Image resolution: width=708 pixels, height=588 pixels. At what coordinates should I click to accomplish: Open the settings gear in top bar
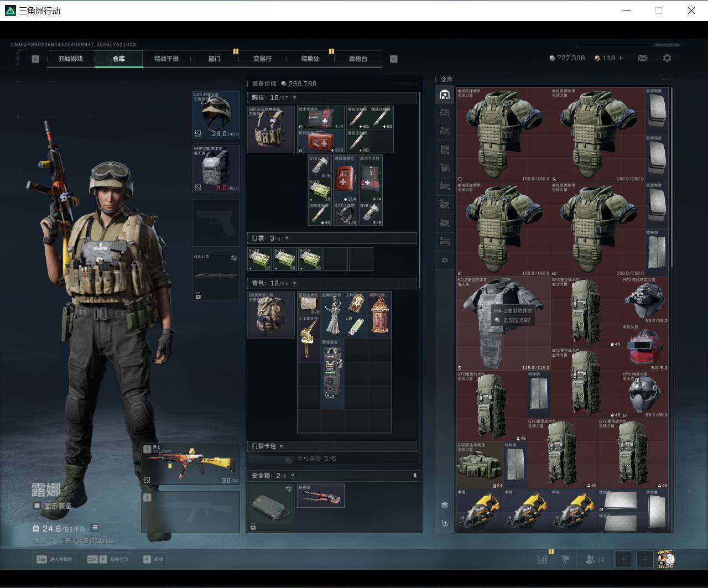click(667, 58)
